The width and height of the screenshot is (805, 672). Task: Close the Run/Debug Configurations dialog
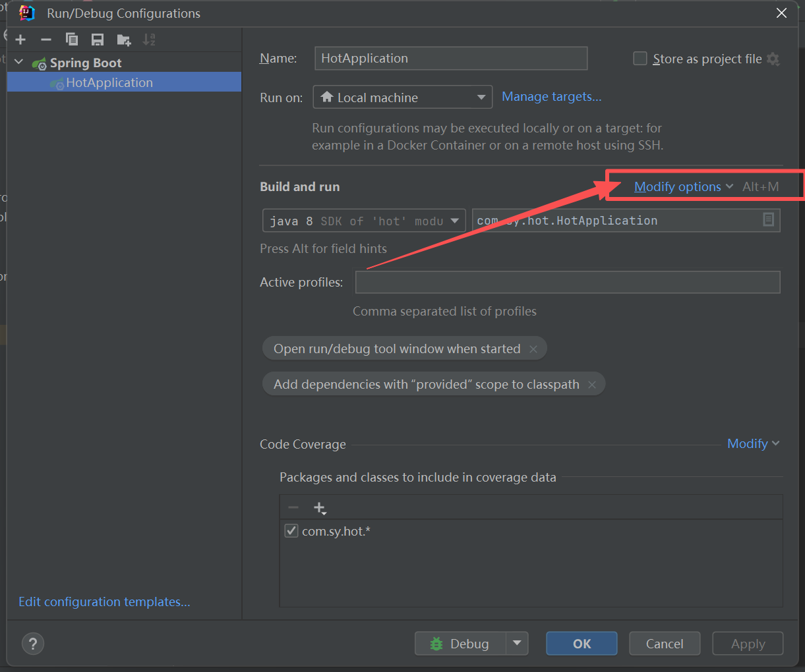(x=782, y=13)
